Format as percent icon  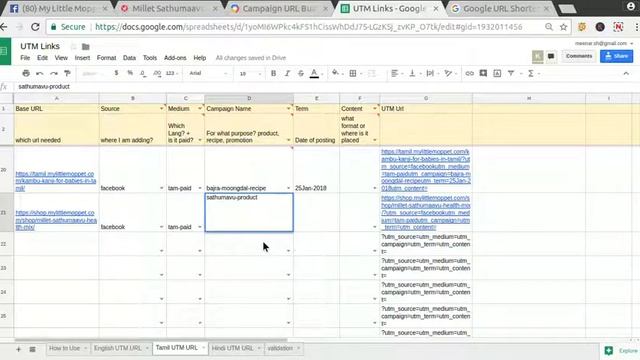pos(130,73)
